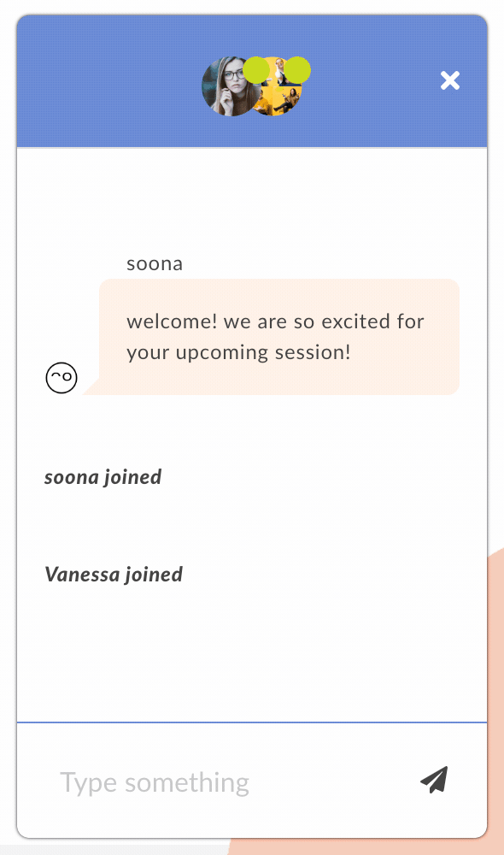The image size is (504, 855).
Task: Click the "soona" sender name above the message
Action: pyautogui.click(x=155, y=264)
